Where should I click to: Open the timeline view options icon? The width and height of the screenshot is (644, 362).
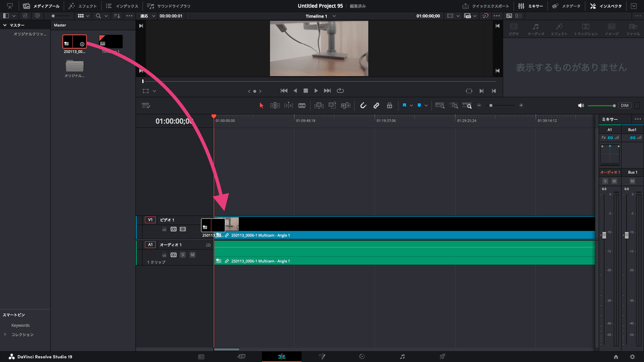[x=145, y=106]
